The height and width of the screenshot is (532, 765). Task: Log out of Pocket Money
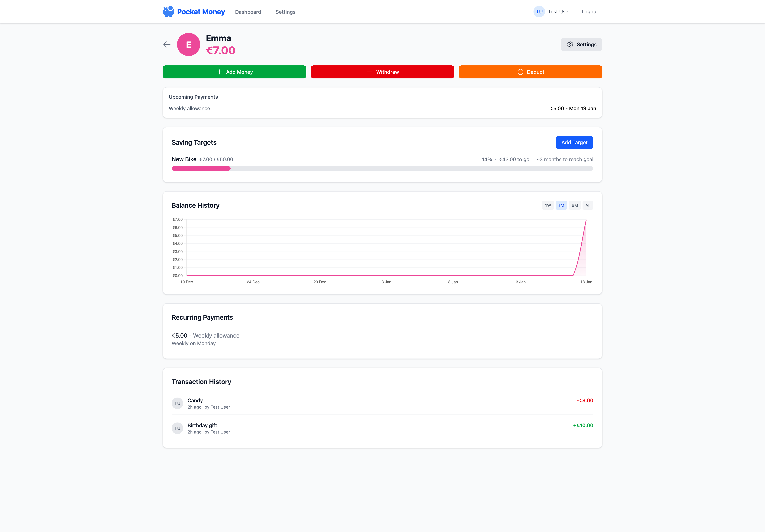[589, 11]
